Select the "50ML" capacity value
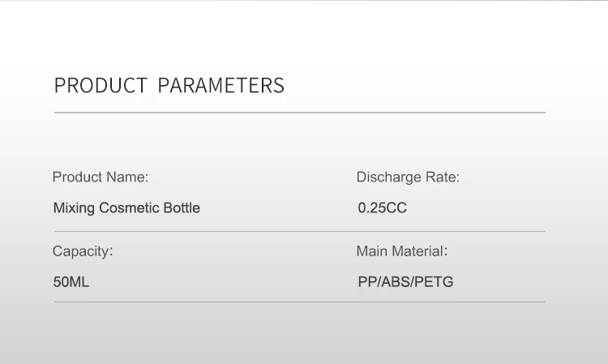The height and width of the screenshot is (364, 608). click(71, 283)
